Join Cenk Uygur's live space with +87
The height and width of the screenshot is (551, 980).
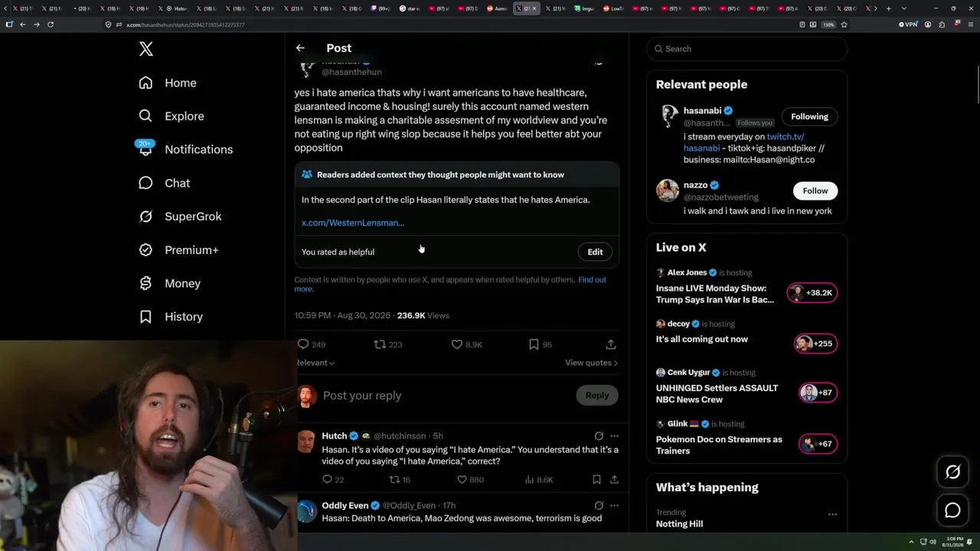pyautogui.click(x=818, y=393)
